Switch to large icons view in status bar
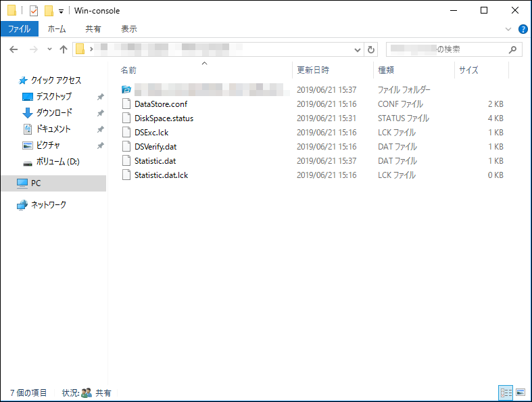Viewport: 532px width, 402px height. [x=521, y=393]
